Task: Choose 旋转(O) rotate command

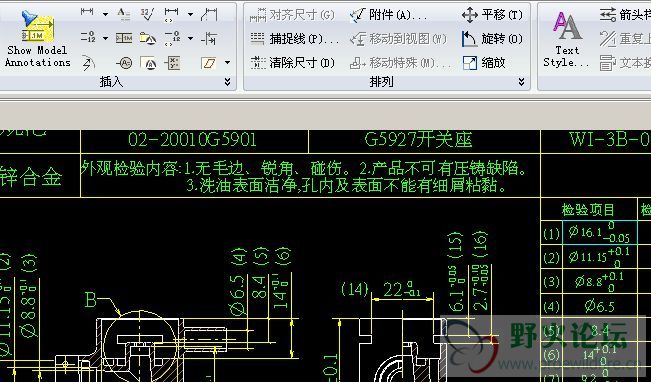Action: 492,39
